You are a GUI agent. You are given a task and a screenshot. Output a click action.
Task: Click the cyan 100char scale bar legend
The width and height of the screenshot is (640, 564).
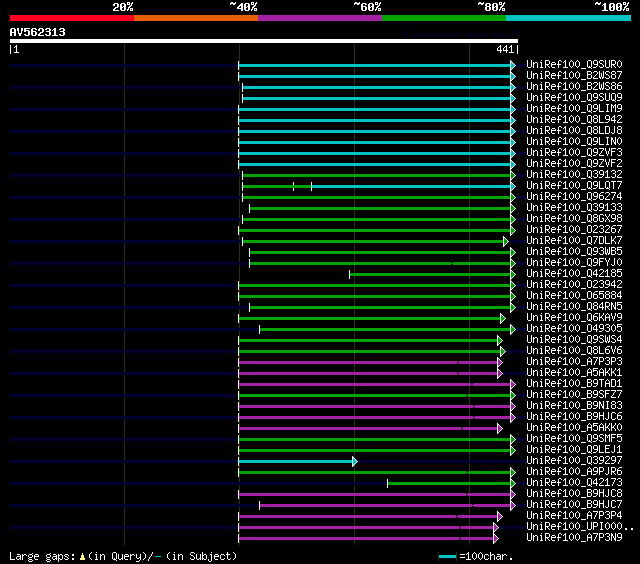(x=447, y=556)
